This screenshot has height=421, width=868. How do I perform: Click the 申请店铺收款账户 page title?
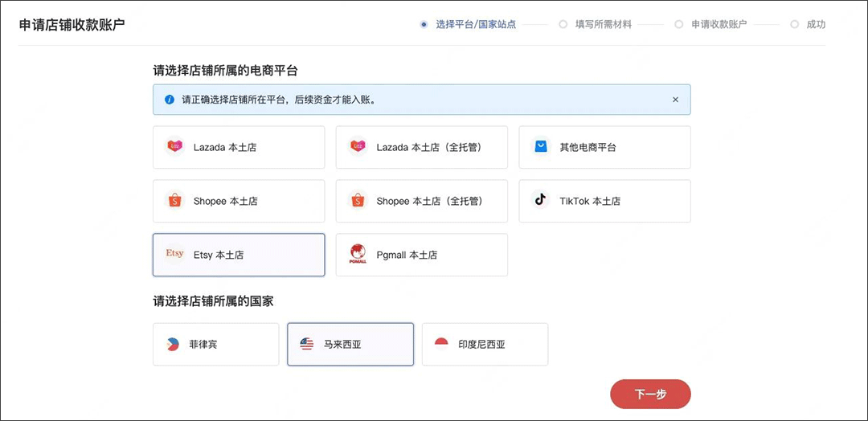[72, 25]
